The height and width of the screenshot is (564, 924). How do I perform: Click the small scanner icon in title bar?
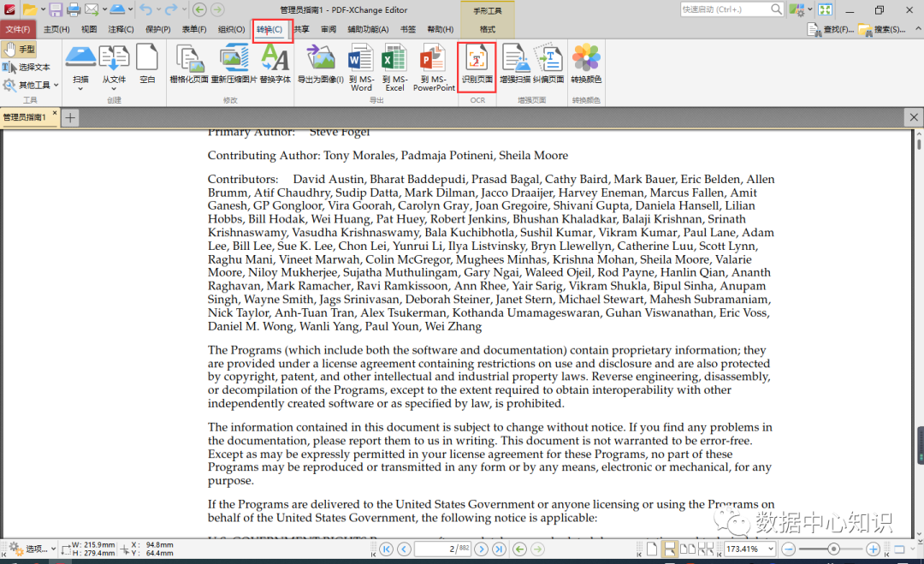click(118, 9)
